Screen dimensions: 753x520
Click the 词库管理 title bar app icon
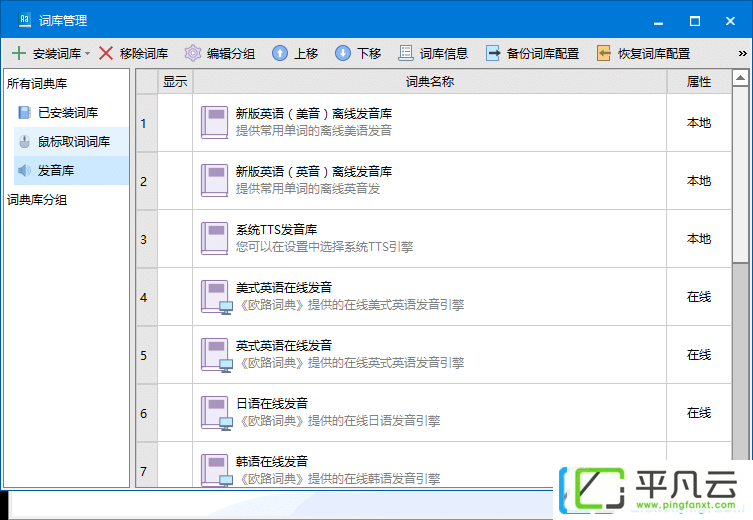[24, 20]
